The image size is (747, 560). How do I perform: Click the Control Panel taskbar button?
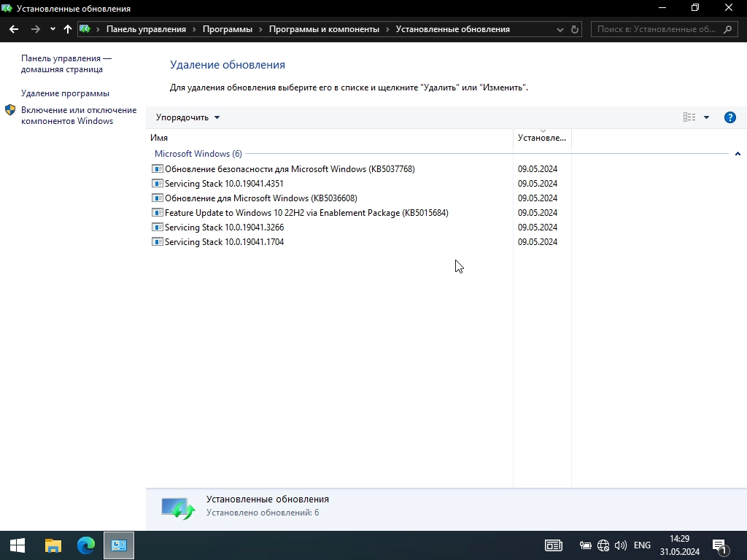[119, 545]
